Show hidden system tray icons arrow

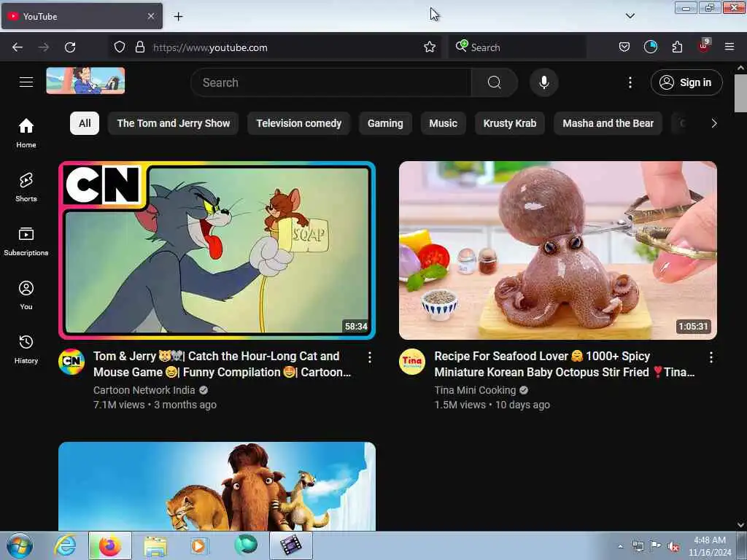[x=620, y=547]
